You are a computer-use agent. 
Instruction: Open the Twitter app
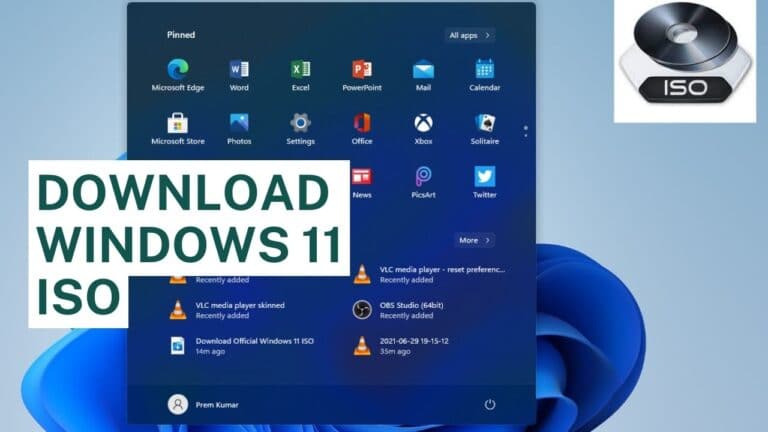point(484,182)
